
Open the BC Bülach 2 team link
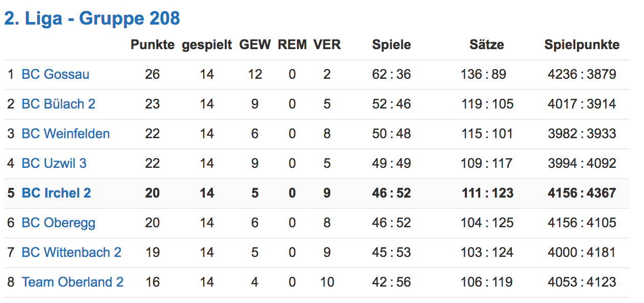[58, 104]
